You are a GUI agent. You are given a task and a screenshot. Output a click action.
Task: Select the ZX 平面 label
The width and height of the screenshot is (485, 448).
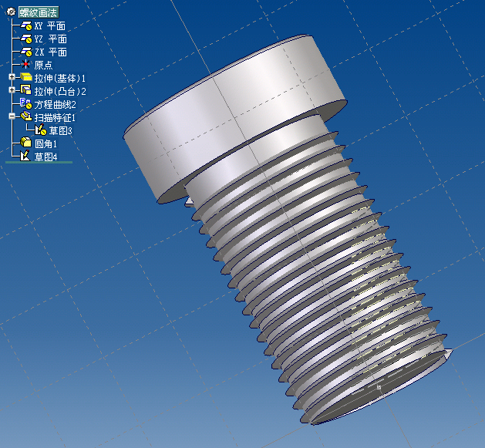pyautogui.click(x=50, y=52)
